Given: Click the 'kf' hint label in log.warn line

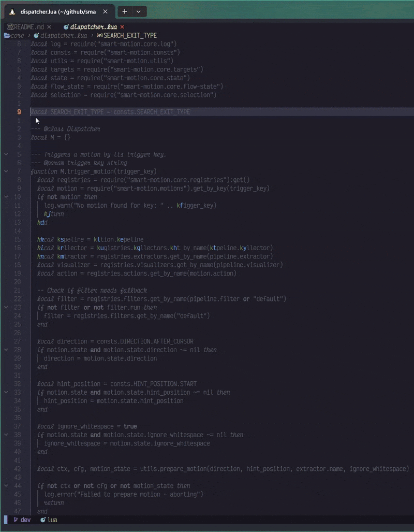Looking at the screenshot, I should pos(180,205).
